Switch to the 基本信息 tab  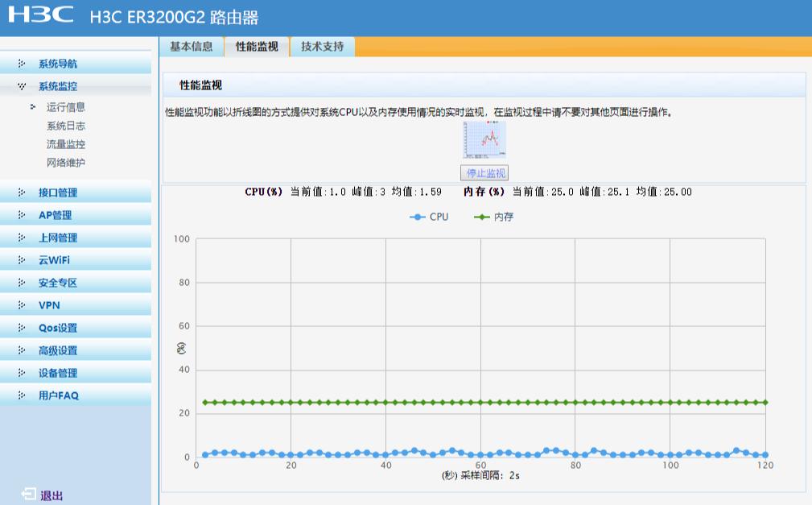192,47
